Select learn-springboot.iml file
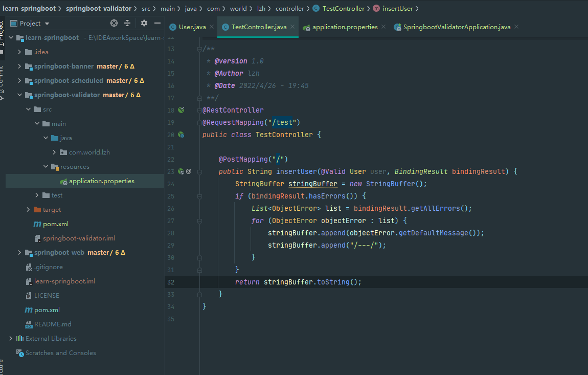 pyautogui.click(x=64, y=281)
